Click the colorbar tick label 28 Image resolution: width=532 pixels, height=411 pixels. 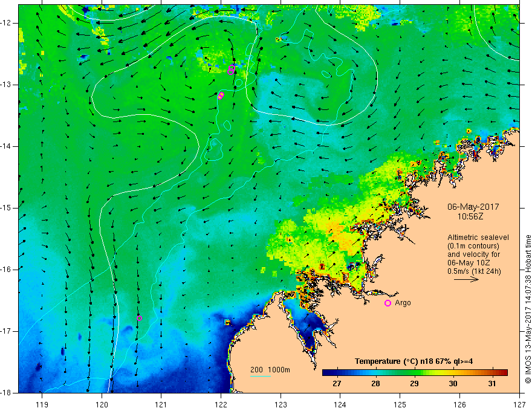click(375, 384)
